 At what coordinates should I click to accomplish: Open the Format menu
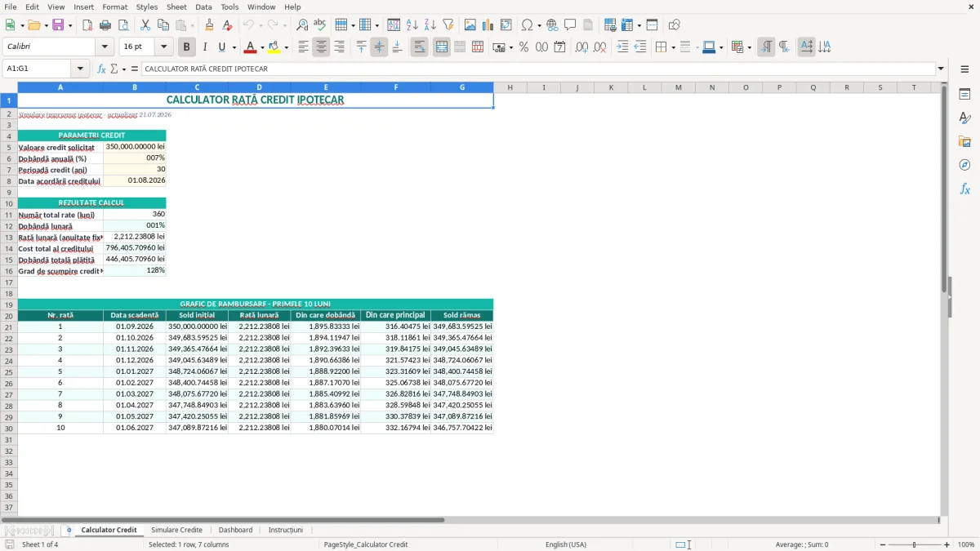[x=114, y=7]
